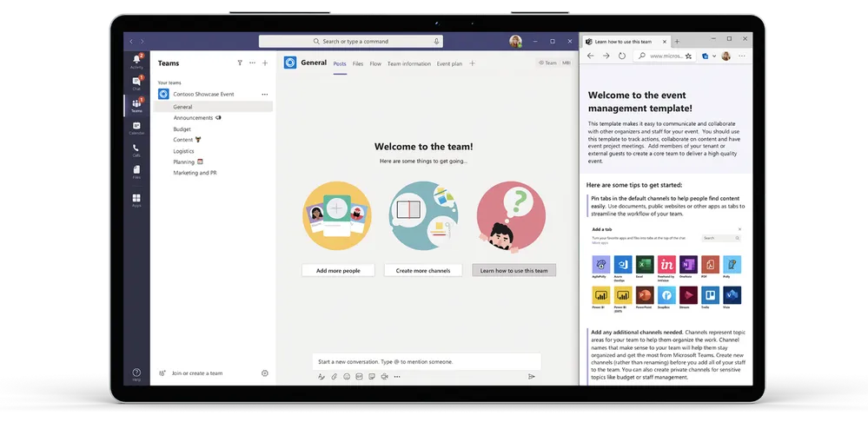Open the Format text option in compose box
Image resolution: width=868 pixels, height=422 pixels.
coord(321,377)
